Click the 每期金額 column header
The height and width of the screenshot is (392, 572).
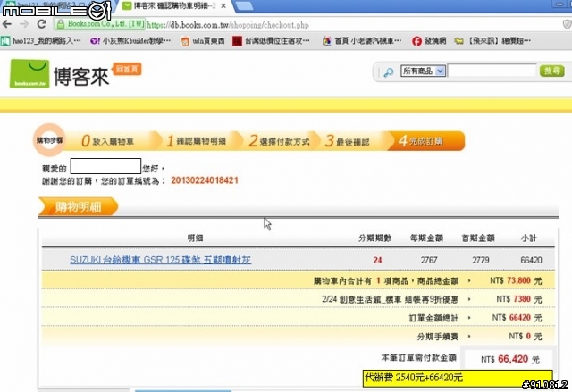coord(426,238)
